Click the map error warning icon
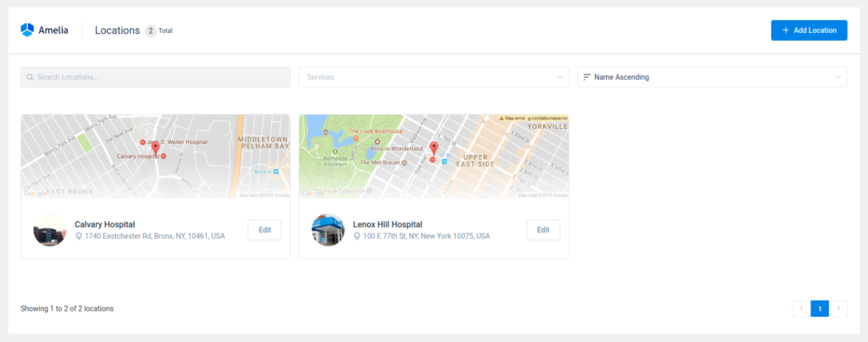This screenshot has width=868, height=342. [502, 119]
